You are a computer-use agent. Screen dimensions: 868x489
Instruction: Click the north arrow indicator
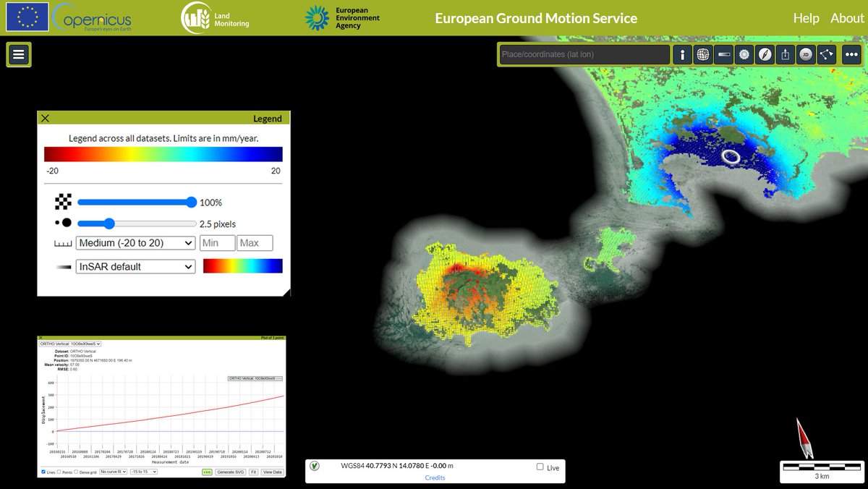coord(804,437)
